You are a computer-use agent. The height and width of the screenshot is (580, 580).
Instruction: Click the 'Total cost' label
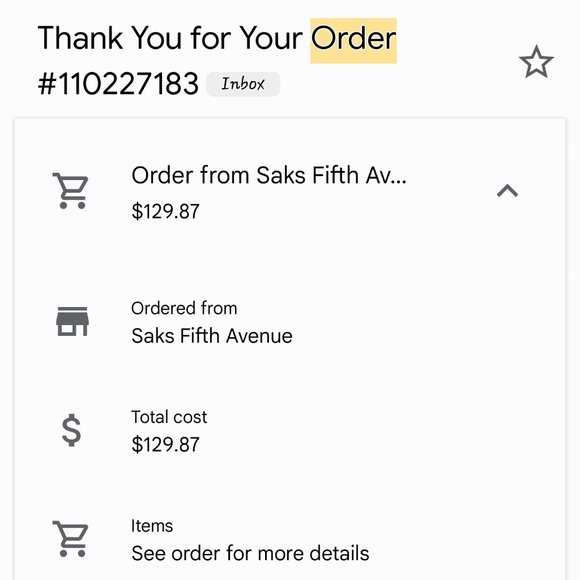pyautogui.click(x=169, y=417)
